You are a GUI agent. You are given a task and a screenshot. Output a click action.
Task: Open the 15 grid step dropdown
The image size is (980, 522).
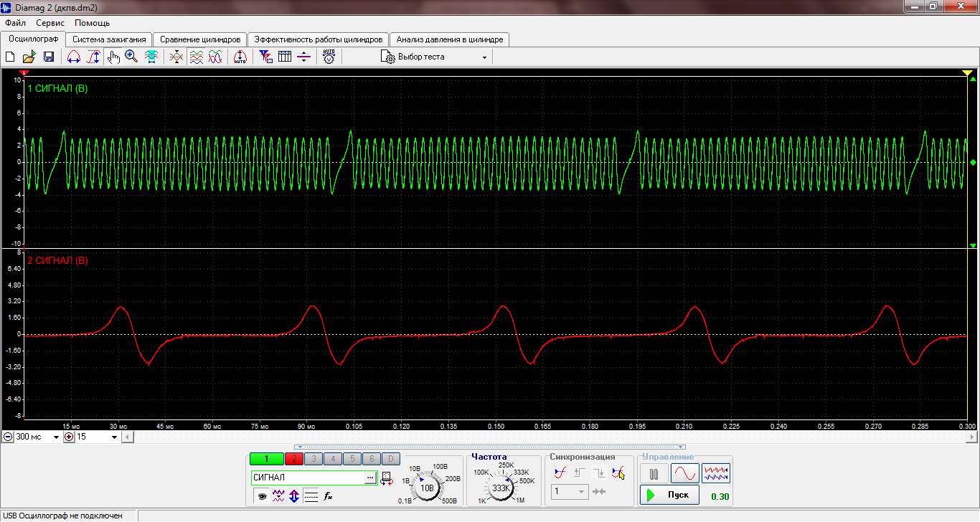(x=114, y=437)
